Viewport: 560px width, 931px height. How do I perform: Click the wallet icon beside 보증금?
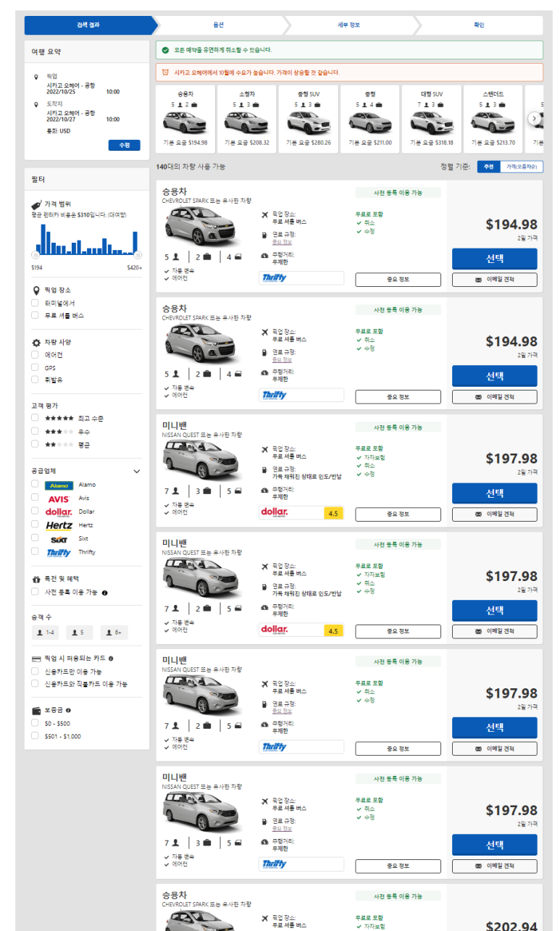[x=36, y=710]
